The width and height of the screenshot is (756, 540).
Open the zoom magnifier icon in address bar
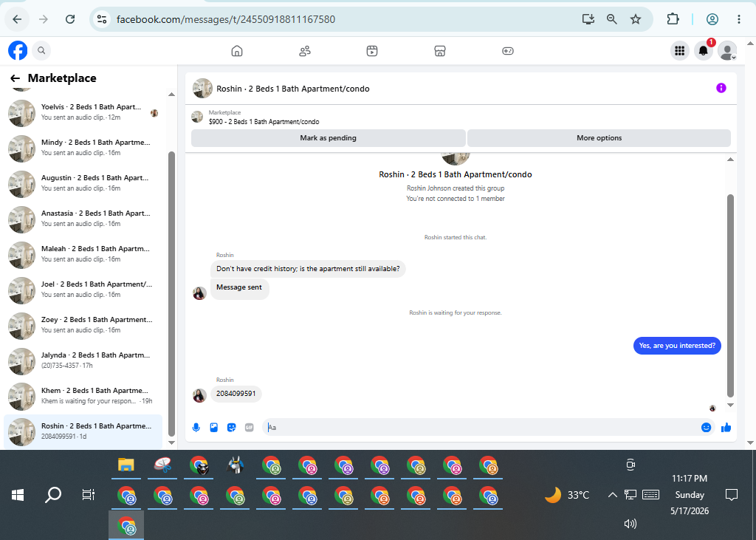point(611,19)
